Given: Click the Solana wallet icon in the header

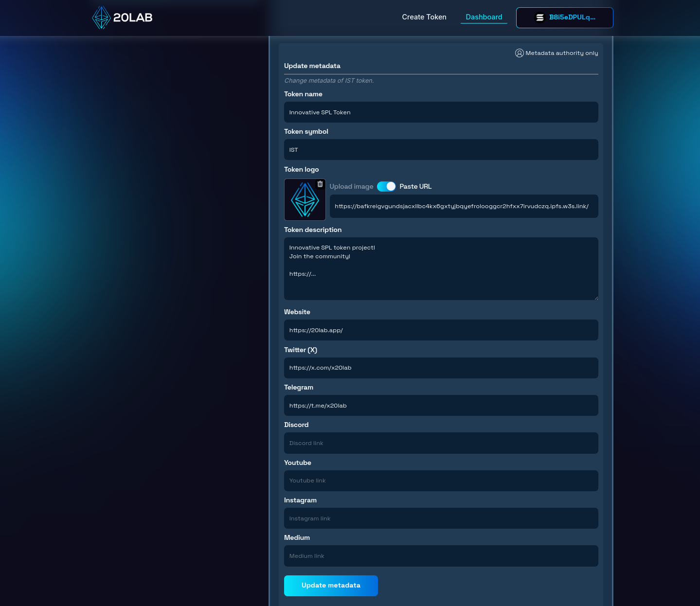Looking at the screenshot, I should (x=540, y=18).
